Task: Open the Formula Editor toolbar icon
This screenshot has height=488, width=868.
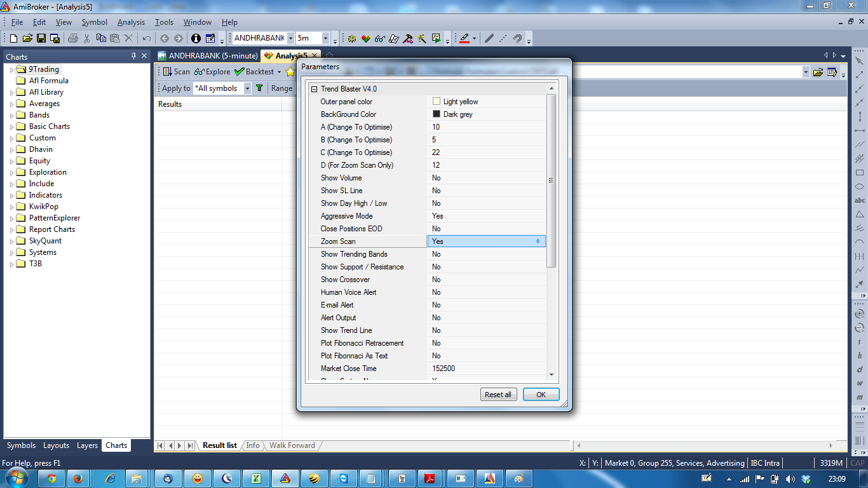Action: 393,38
